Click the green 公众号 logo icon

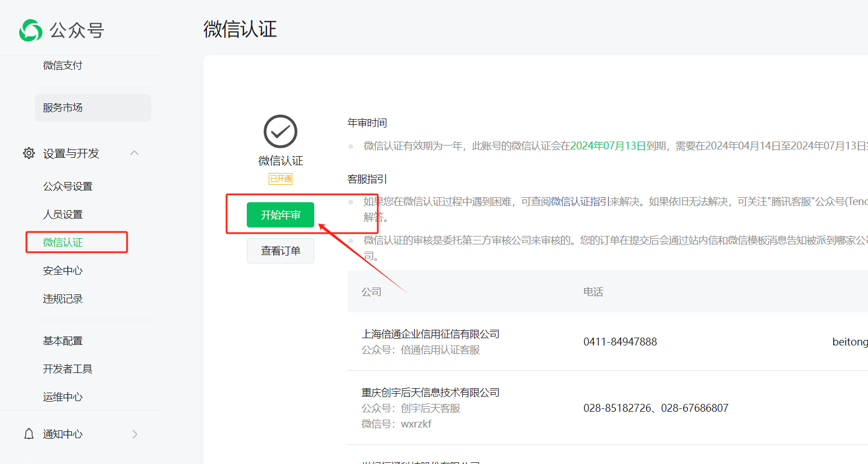(x=30, y=30)
